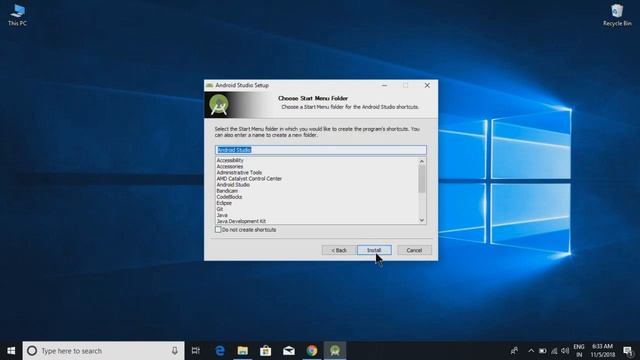Image resolution: width=640 pixels, height=360 pixels.
Task: Select Android Studio in the folder list
Action: 233,185
